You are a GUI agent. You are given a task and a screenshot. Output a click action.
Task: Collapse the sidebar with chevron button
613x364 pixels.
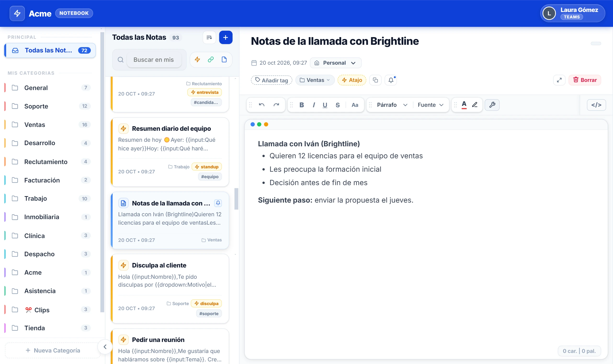105,347
